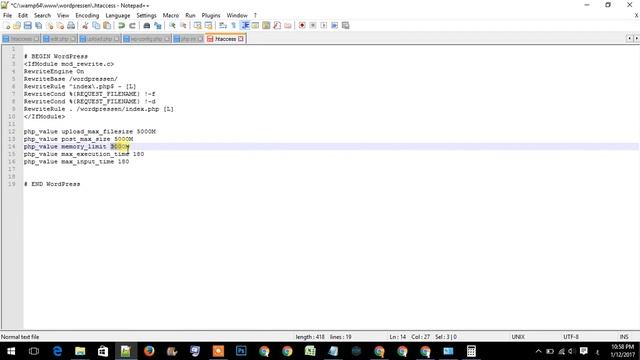Open the Macro menu
The width and height of the screenshot is (640, 360).
(171, 16)
